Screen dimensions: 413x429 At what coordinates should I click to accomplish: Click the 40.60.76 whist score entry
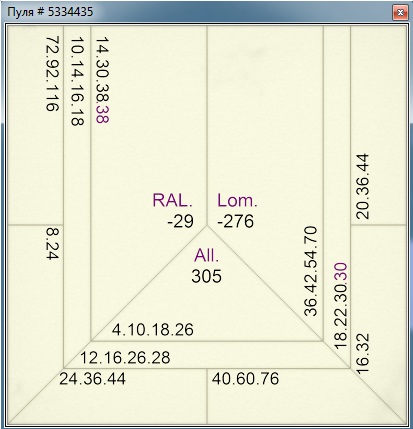click(x=245, y=379)
